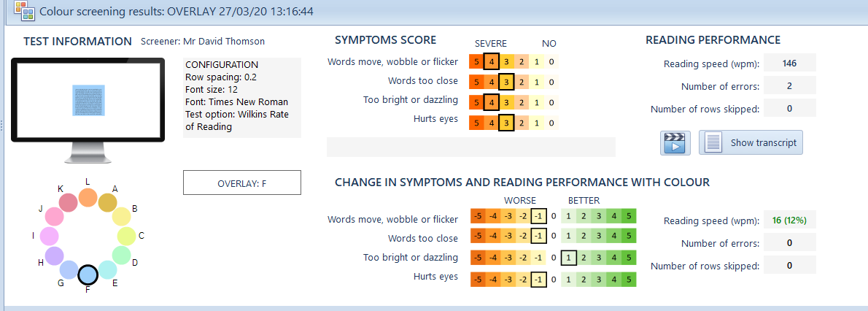Click the monitor preview thumbnail
Screen dimensions: 868x311
88,99
